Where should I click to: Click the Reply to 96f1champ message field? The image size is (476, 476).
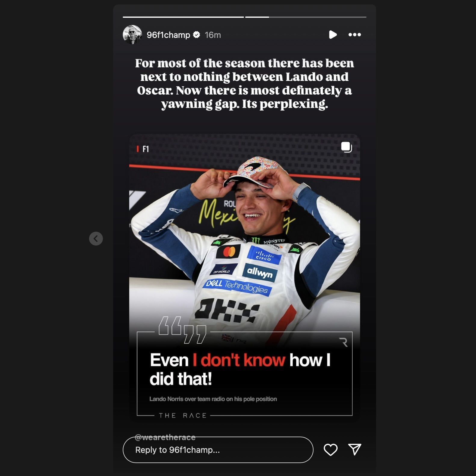[x=218, y=450]
